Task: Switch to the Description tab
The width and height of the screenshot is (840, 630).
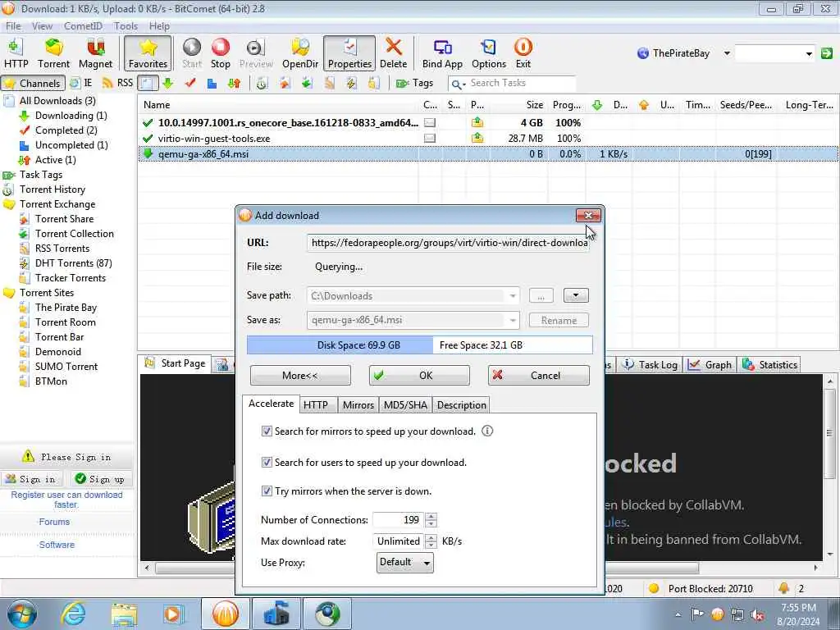Action: (x=461, y=405)
